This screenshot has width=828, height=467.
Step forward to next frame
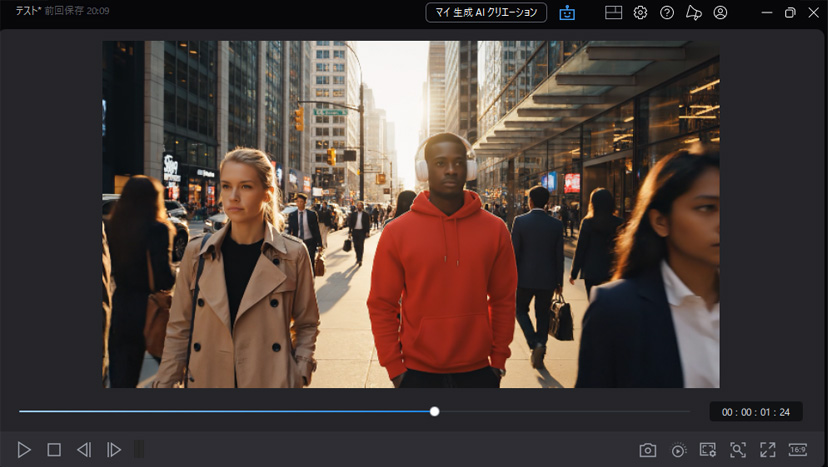pyautogui.click(x=114, y=450)
